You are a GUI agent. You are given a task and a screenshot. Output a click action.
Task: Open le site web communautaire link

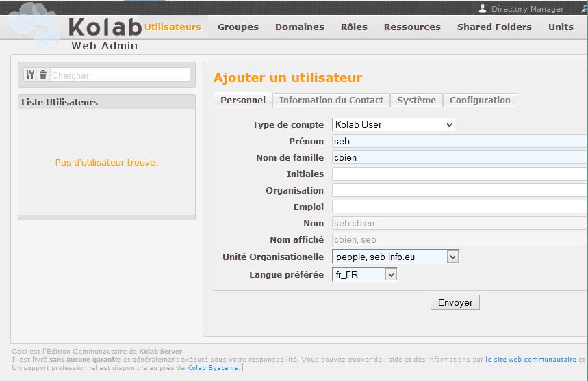click(531, 359)
